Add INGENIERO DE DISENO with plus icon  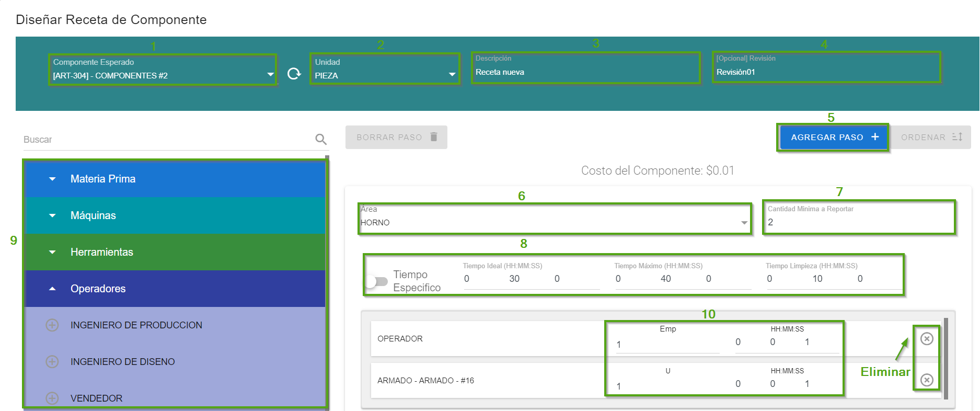pos(52,362)
